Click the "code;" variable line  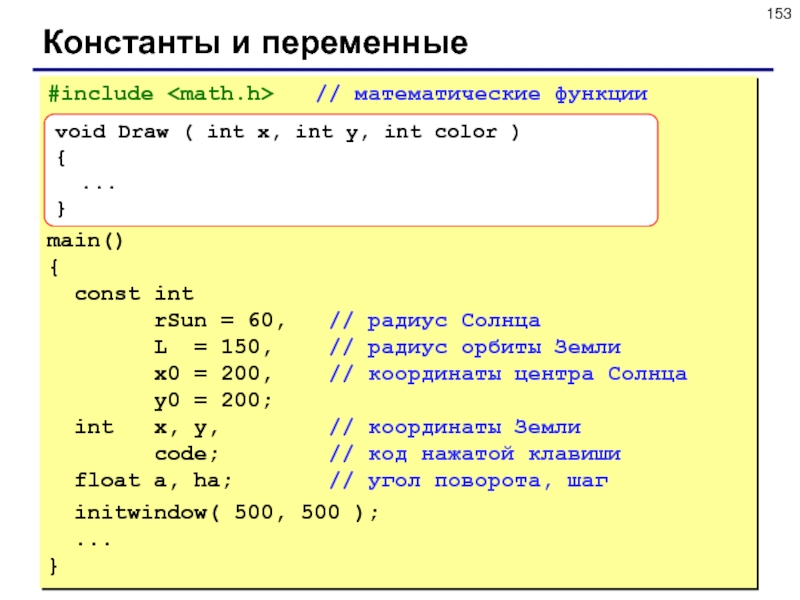(x=187, y=454)
